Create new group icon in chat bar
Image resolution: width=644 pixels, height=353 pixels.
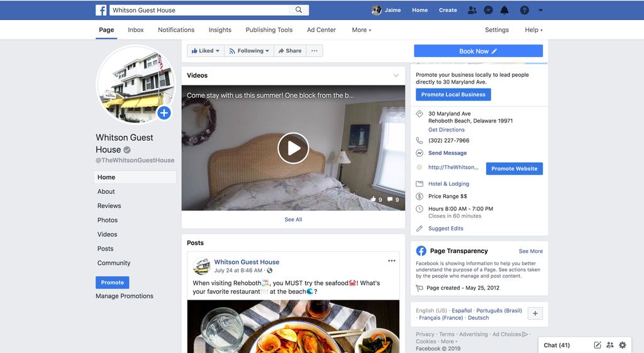(x=610, y=345)
